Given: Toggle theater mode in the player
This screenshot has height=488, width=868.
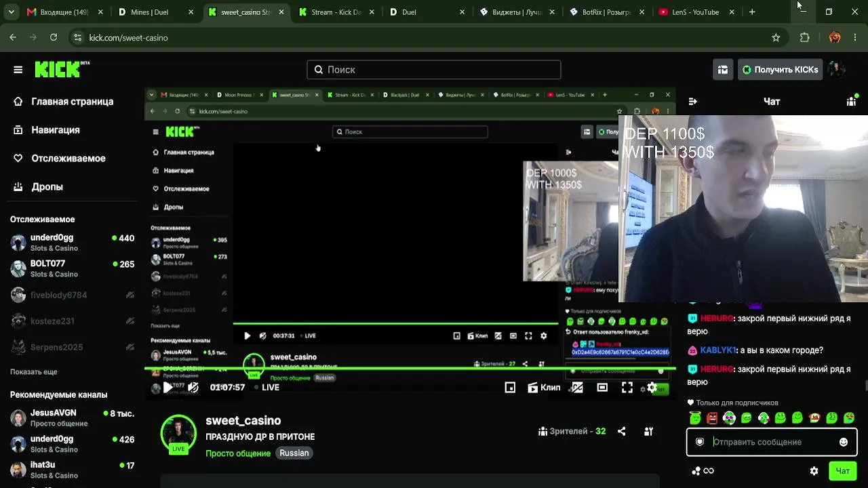Looking at the screenshot, I should point(602,388).
